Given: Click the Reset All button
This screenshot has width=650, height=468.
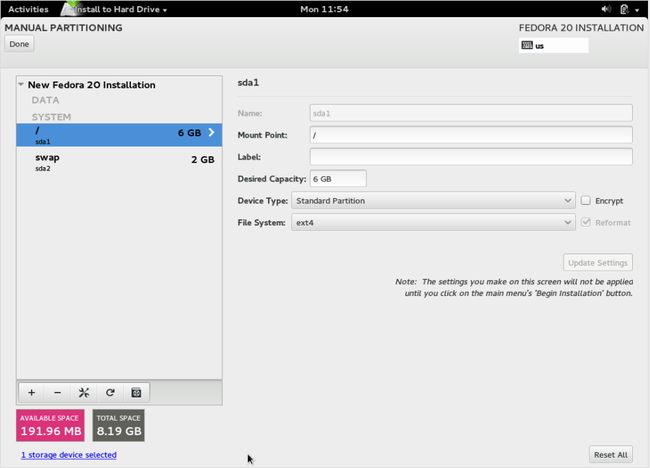Looking at the screenshot, I should click(610, 454).
